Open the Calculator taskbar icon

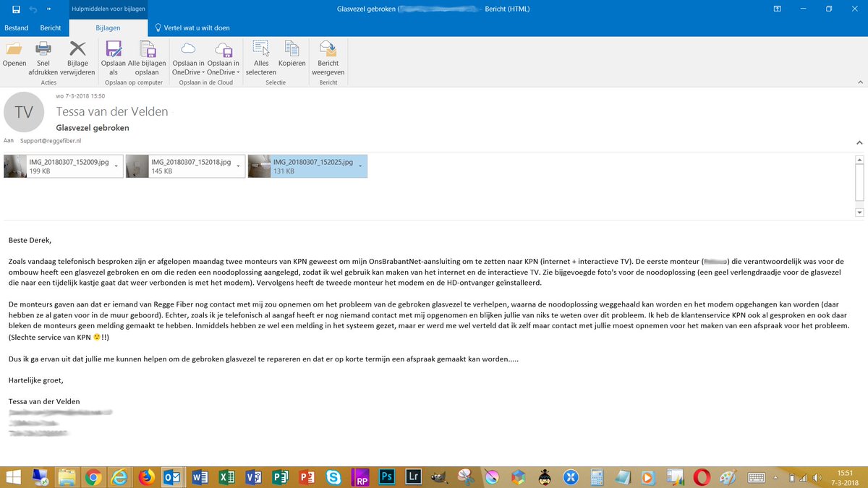597,476
